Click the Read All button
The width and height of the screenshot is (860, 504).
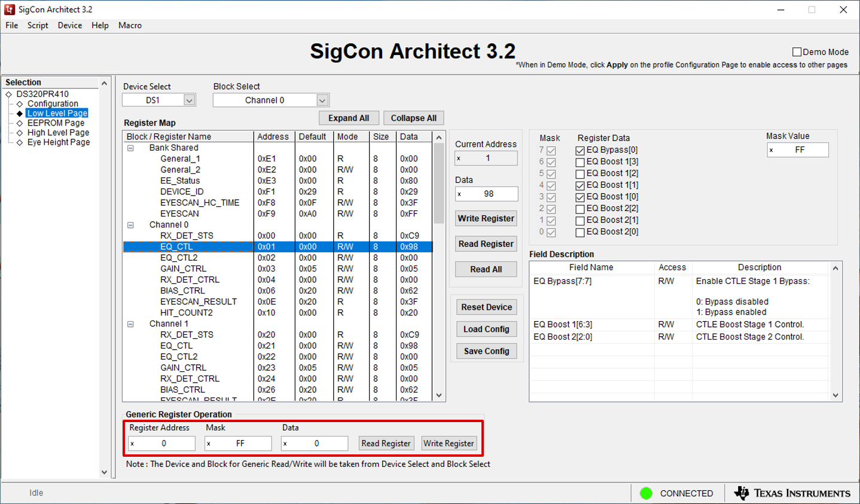(486, 270)
